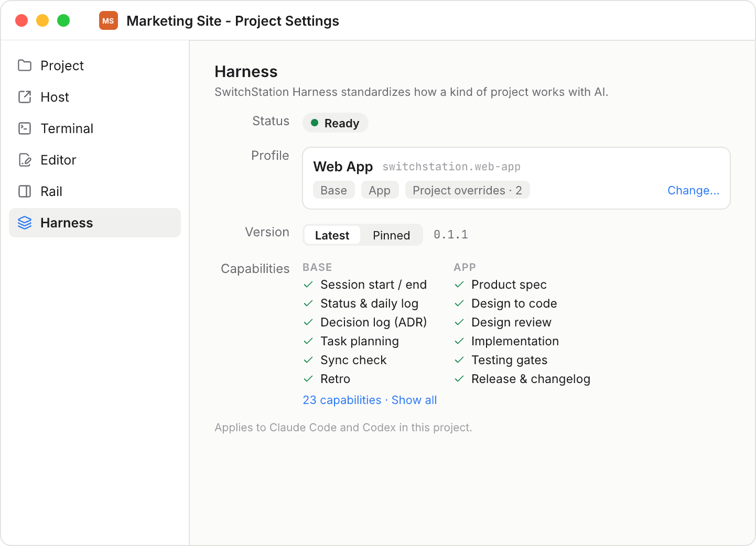Click the Project folder icon in sidebar
Viewport: 756px width, 546px height.
pos(25,65)
